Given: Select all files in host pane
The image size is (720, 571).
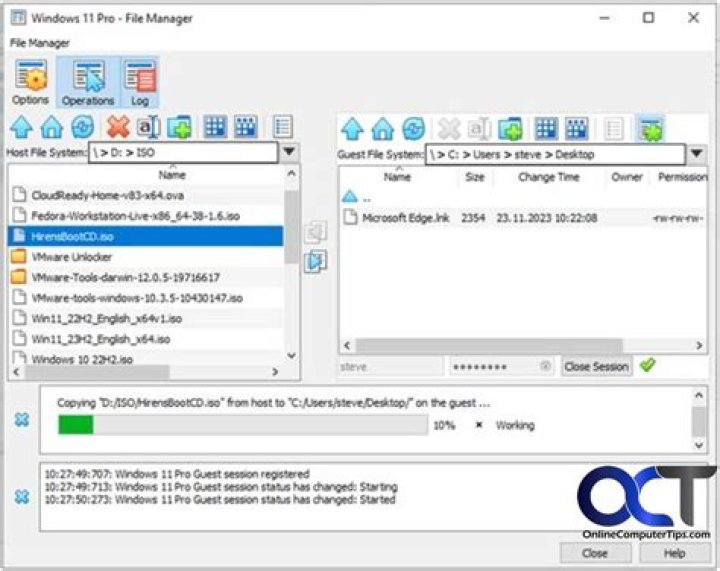Looking at the screenshot, I should coord(215,127).
